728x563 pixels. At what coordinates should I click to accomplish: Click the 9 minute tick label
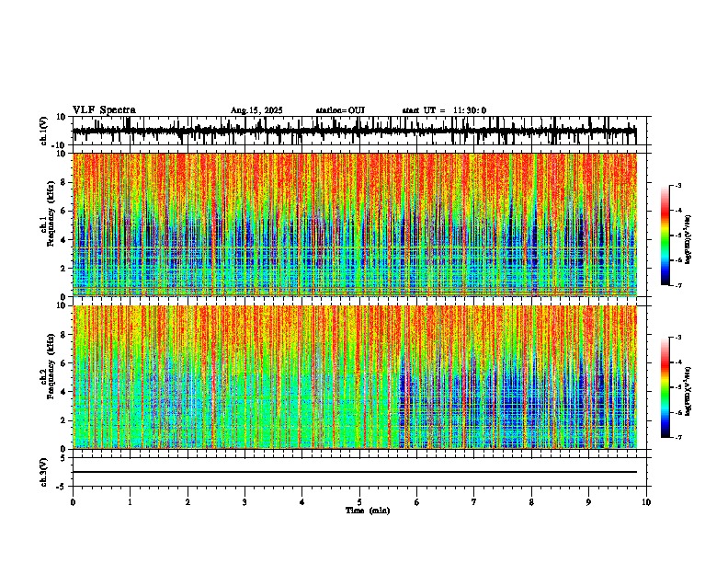click(588, 502)
